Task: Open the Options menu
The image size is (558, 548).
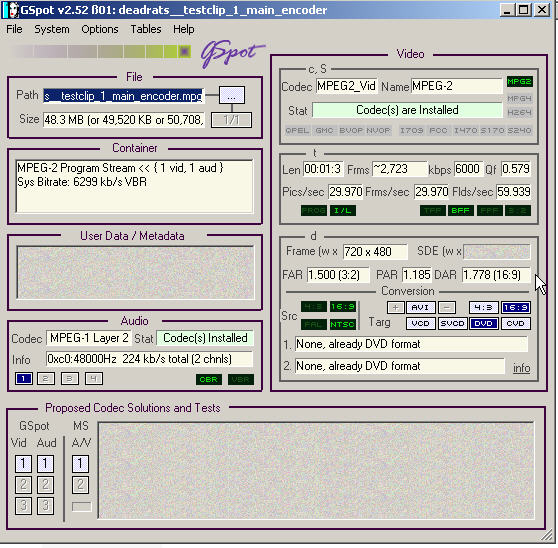Action: [x=100, y=29]
